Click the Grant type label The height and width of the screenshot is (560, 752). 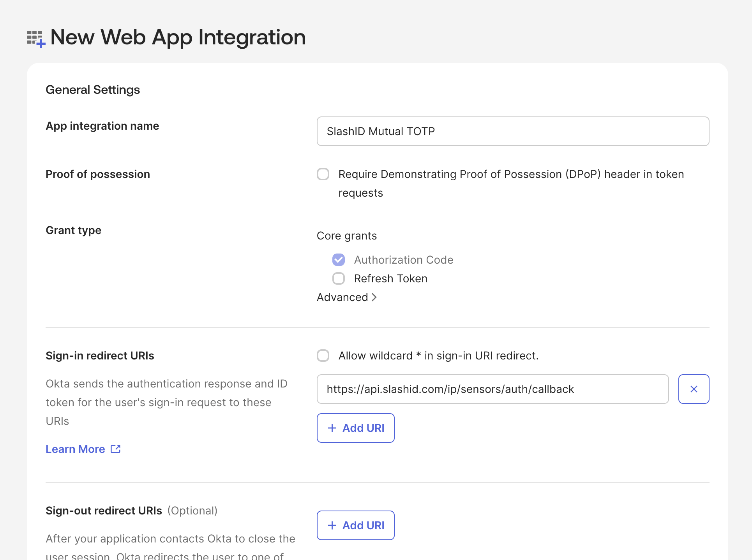click(x=73, y=230)
